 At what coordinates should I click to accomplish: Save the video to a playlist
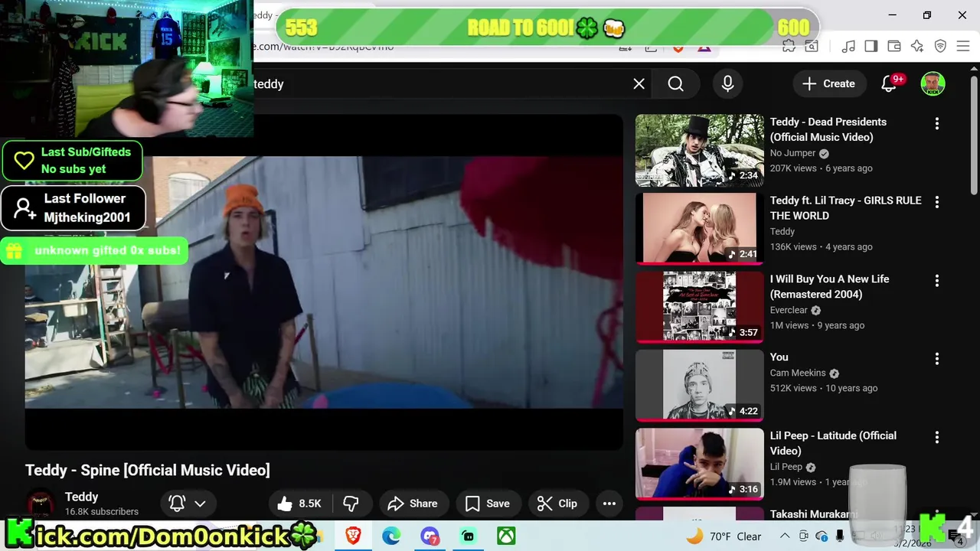[x=488, y=504]
